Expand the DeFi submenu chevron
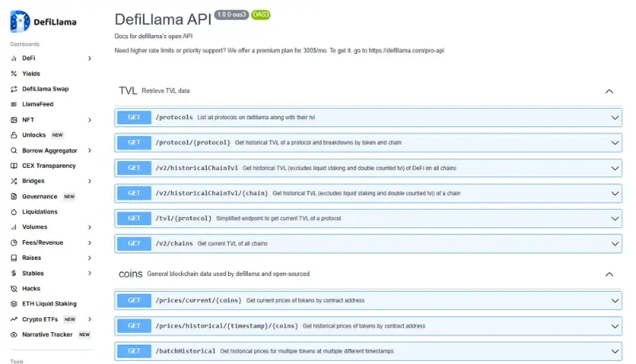The image size is (636, 364). click(x=90, y=58)
